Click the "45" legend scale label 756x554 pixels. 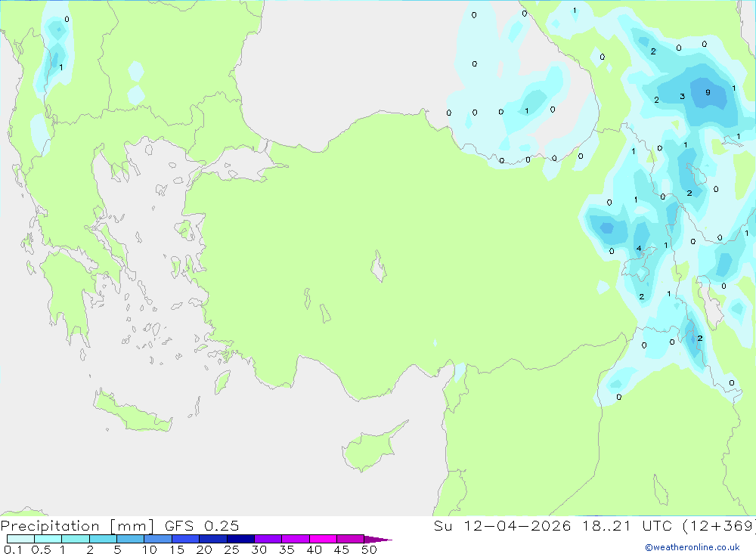point(342,549)
